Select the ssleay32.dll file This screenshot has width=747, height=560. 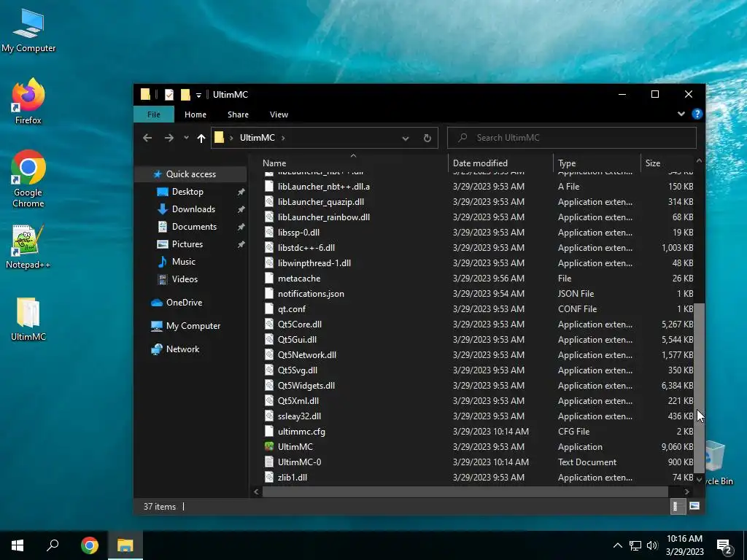tap(299, 416)
